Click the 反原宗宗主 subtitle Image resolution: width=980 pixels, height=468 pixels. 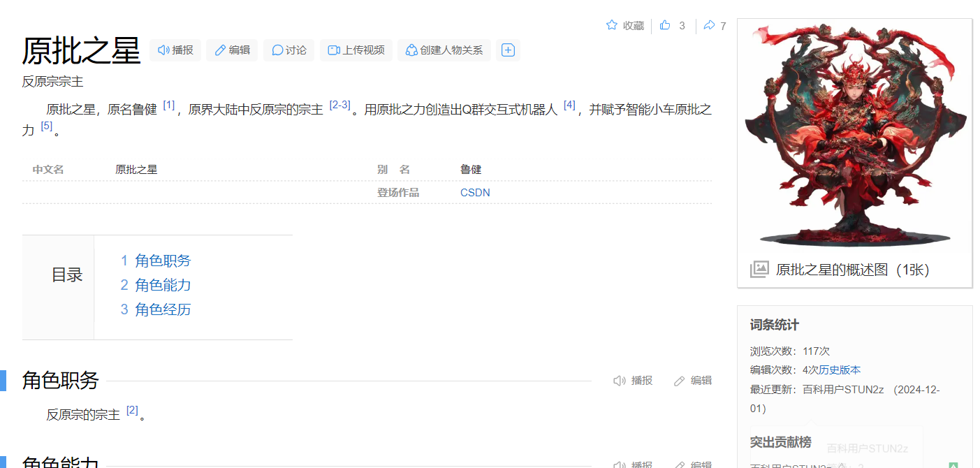pos(52,82)
